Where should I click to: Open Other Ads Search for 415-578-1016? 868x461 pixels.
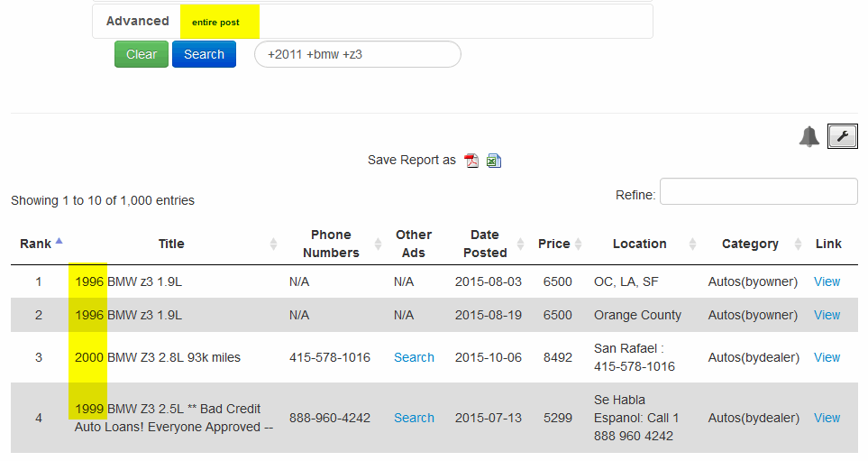pyautogui.click(x=414, y=357)
